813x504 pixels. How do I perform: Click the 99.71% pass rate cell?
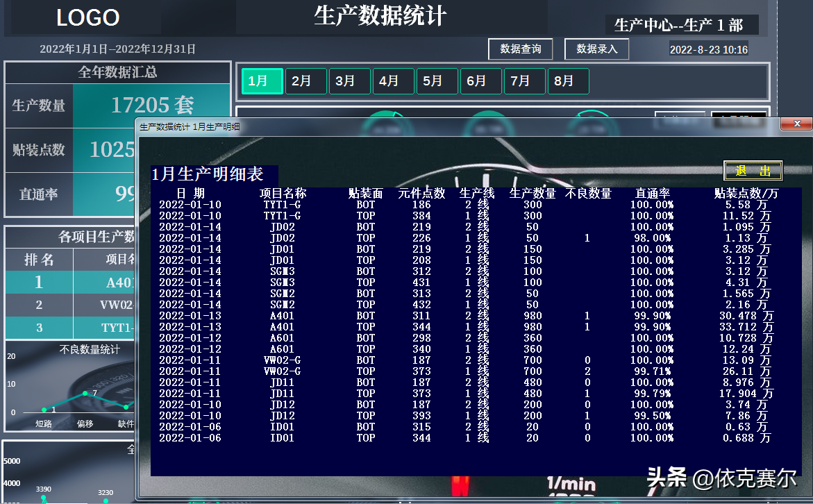point(652,371)
